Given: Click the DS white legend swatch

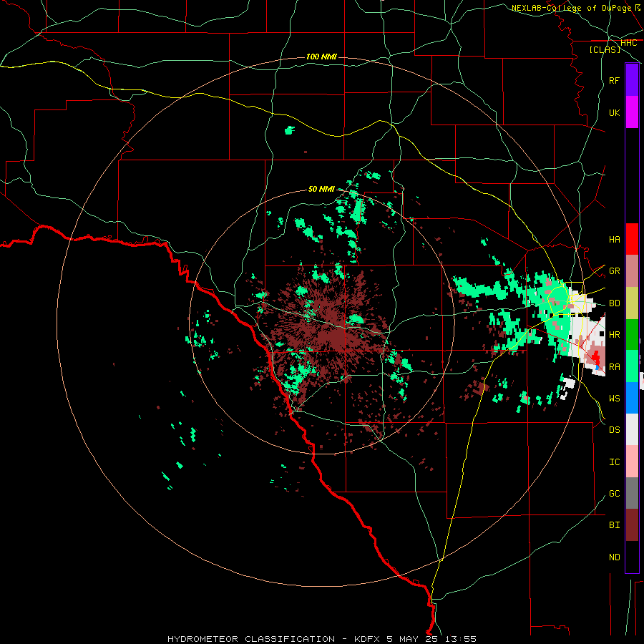Looking at the screenshot, I should click(x=632, y=429).
